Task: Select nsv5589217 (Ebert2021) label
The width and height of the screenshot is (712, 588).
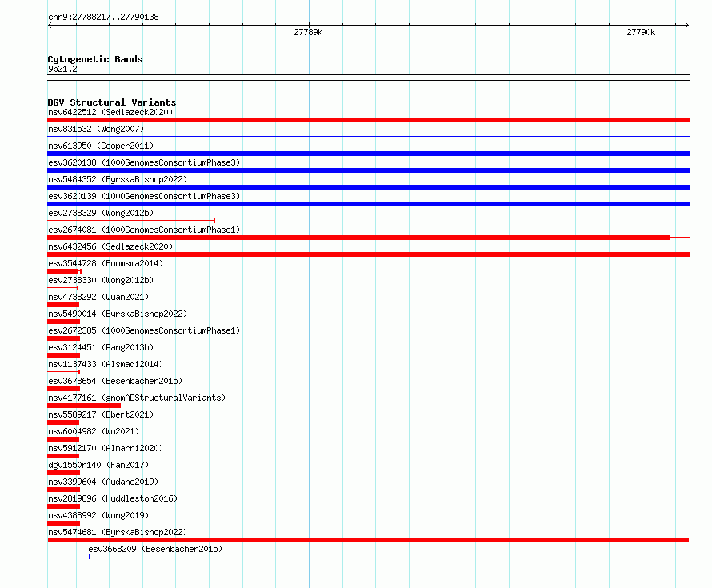Action: tap(101, 414)
